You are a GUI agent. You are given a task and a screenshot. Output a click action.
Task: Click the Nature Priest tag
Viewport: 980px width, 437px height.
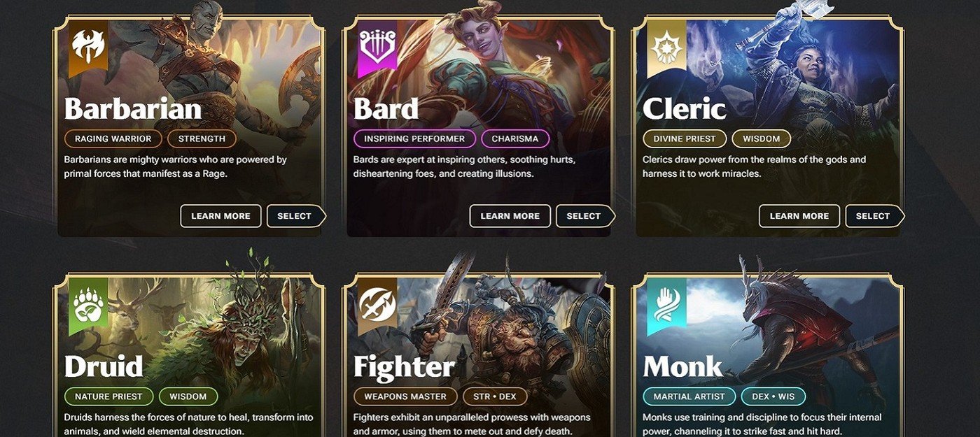click(108, 396)
